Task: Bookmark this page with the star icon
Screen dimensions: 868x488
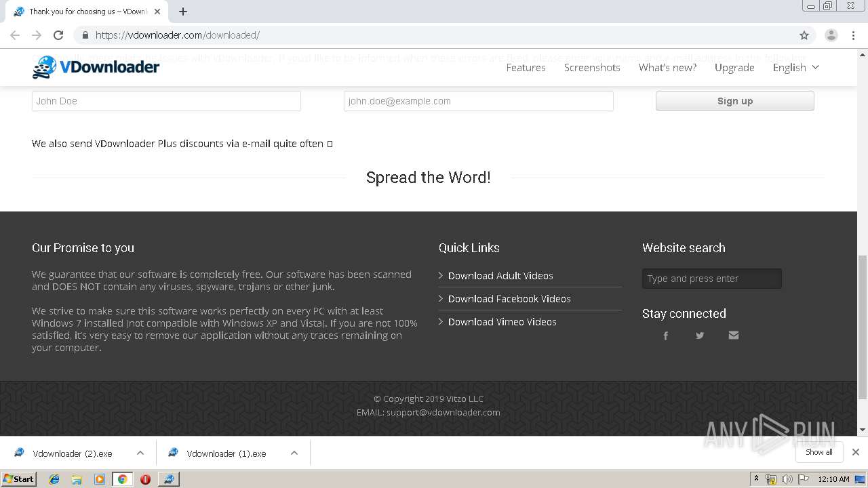Action: point(804,35)
